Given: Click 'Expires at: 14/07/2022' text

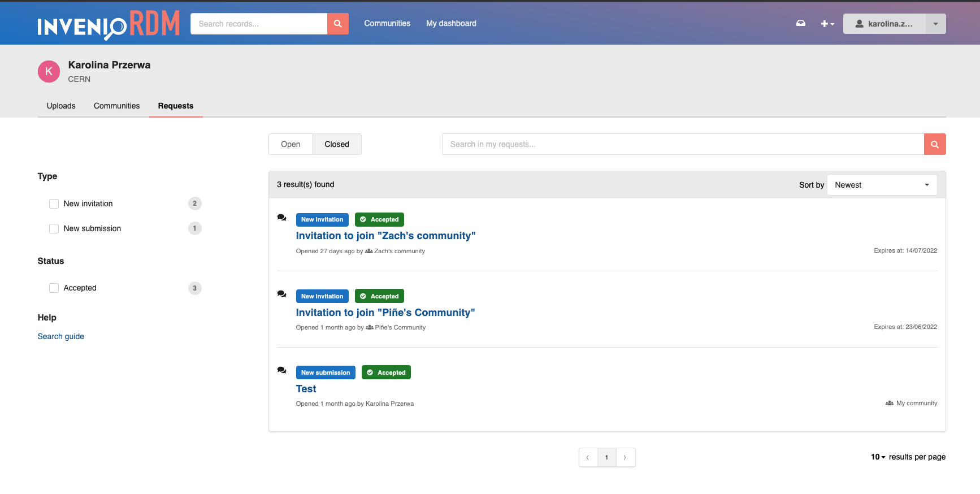Looking at the screenshot, I should 905,250.
